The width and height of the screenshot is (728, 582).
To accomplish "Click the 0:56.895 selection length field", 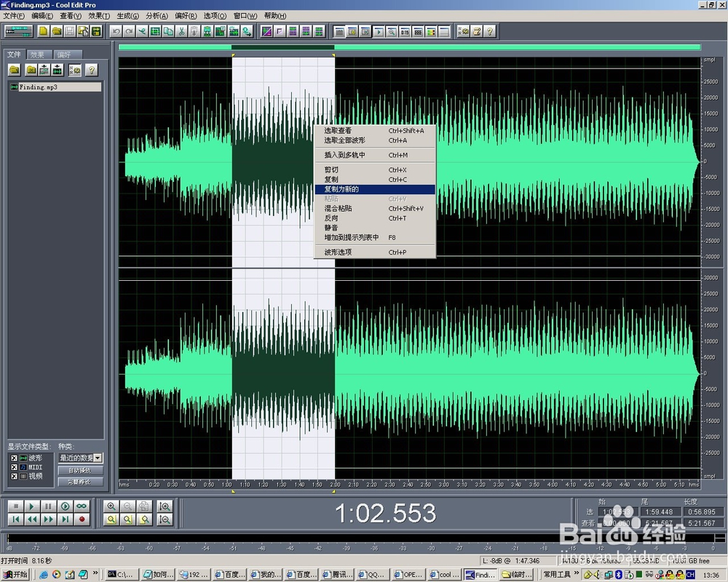I will click(x=702, y=512).
